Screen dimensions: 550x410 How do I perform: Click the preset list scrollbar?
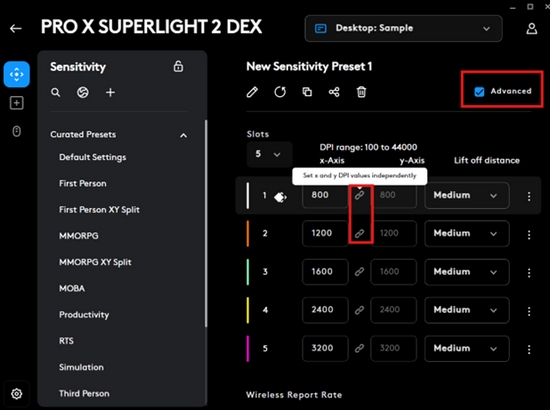click(206, 224)
